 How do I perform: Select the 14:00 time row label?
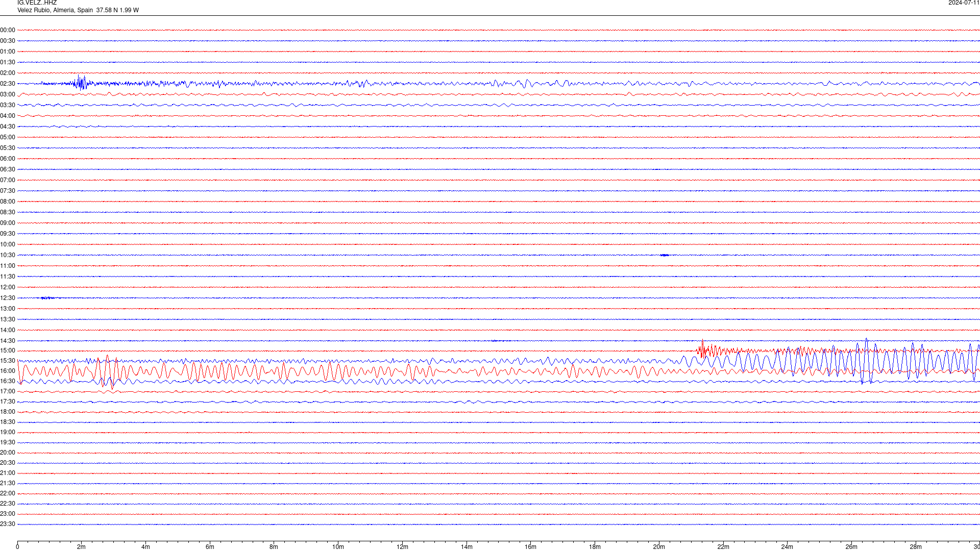coord(8,330)
